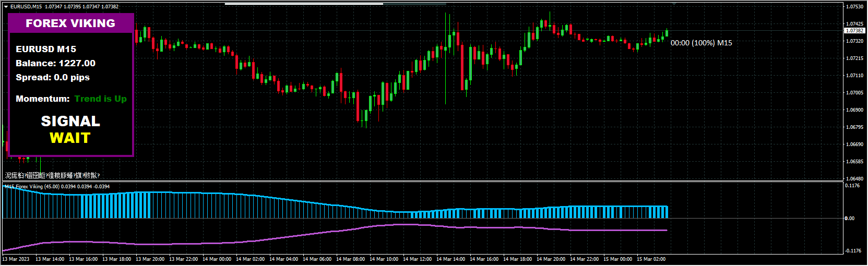Open the chart menu triangle beside EURUSD,M15

tap(6, 7)
